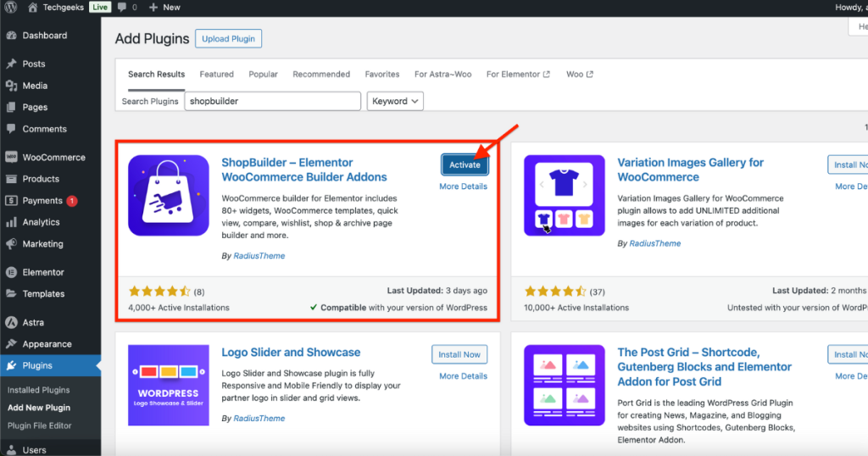
Task: Click the ShopBuilder shopping bag plugin icon
Action: tap(169, 195)
